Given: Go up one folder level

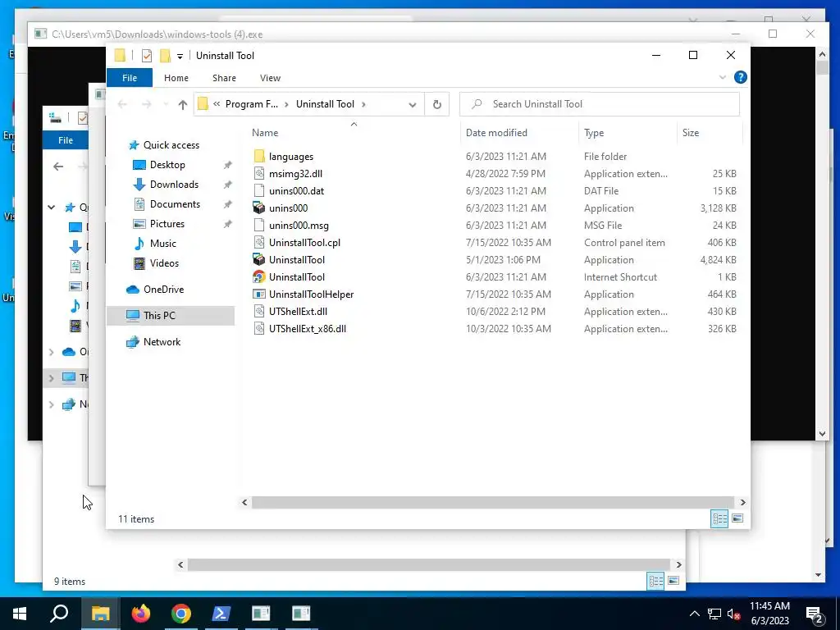Looking at the screenshot, I should (183, 104).
